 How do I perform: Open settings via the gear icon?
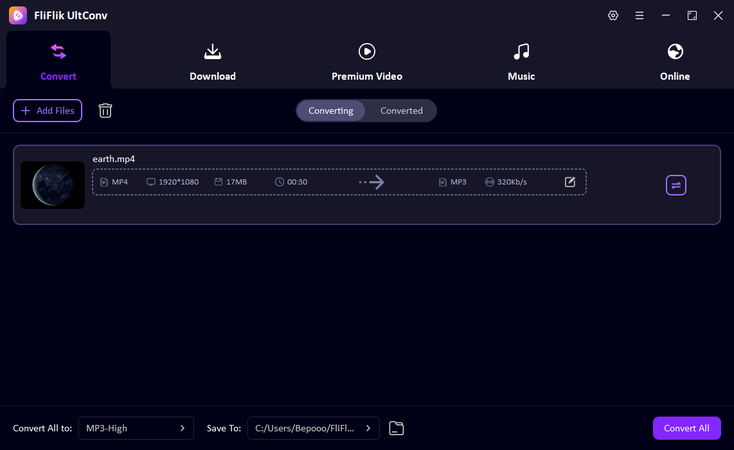[613, 15]
